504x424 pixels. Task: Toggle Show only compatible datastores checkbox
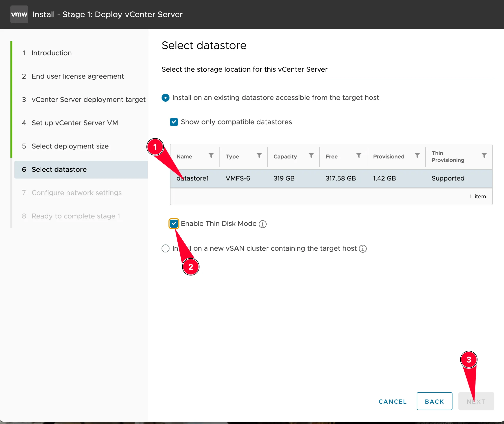tap(174, 122)
